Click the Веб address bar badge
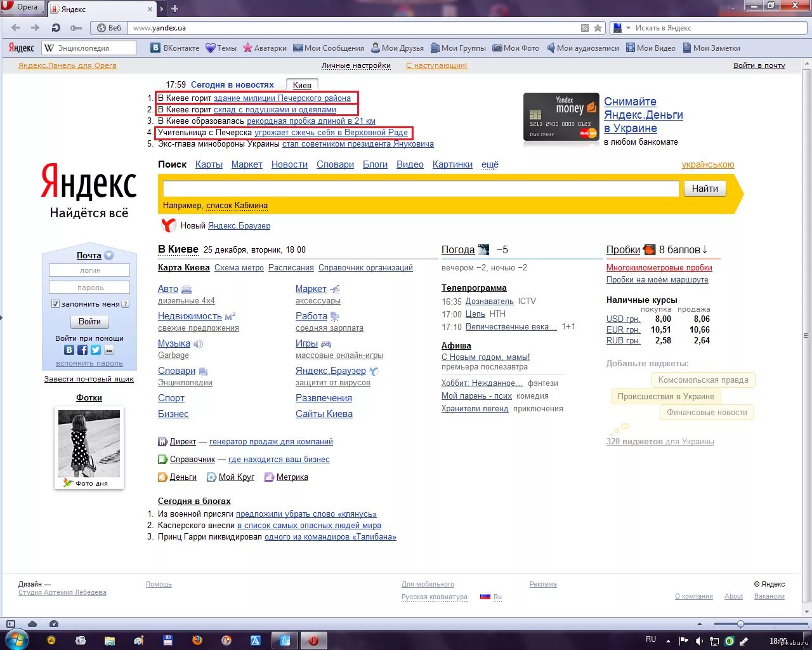The width and height of the screenshot is (812, 650). point(108,28)
